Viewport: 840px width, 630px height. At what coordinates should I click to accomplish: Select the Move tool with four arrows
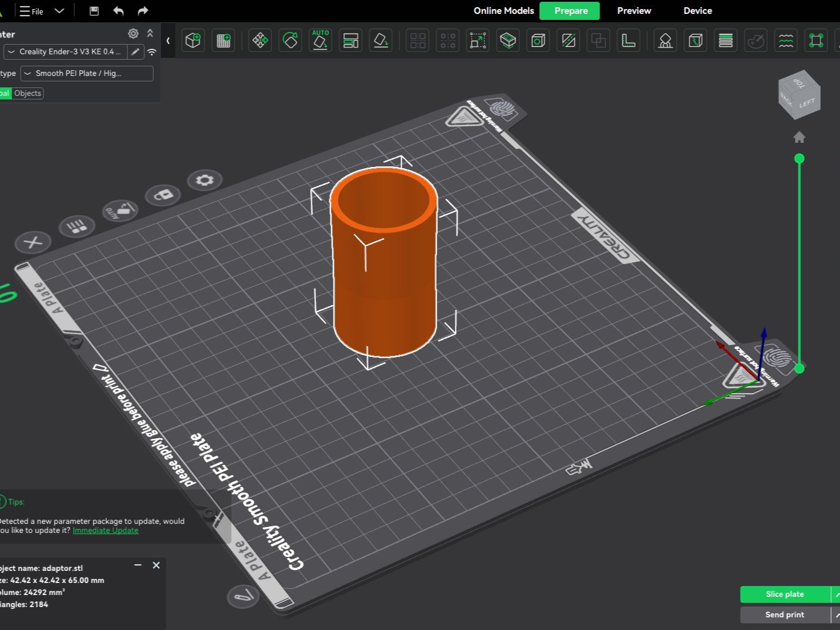[260, 40]
